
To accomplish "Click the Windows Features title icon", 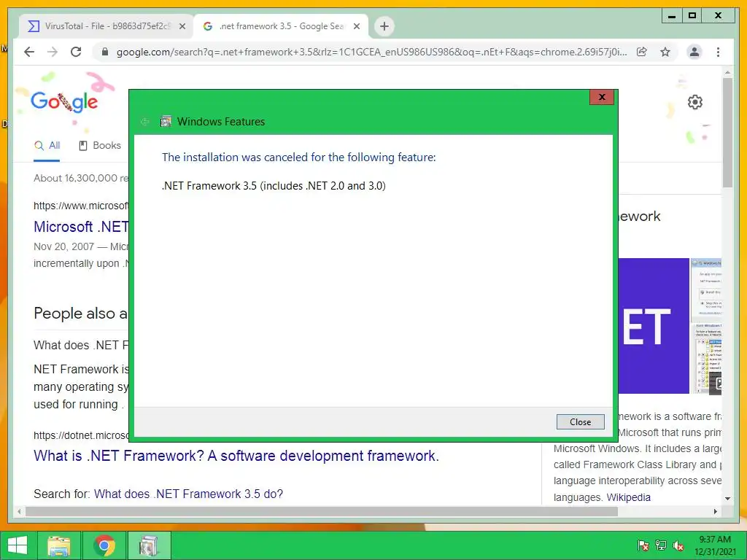I will tap(166, 122).
